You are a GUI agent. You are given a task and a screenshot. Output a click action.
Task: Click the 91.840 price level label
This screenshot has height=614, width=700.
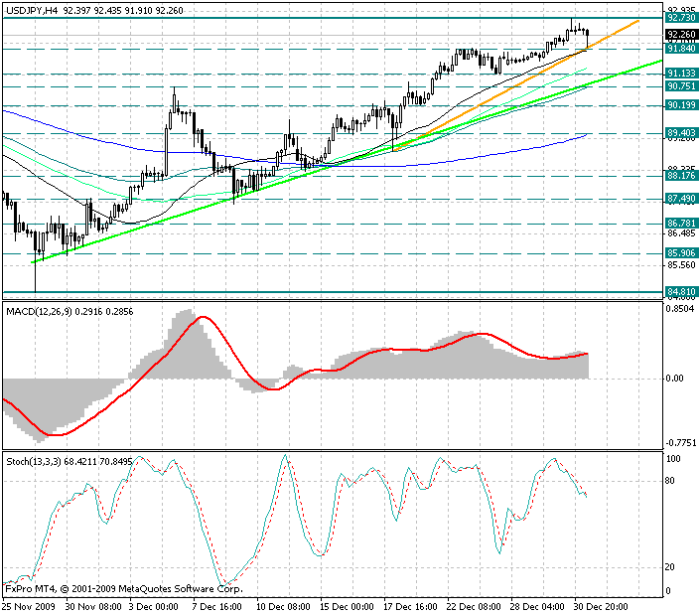681,49
